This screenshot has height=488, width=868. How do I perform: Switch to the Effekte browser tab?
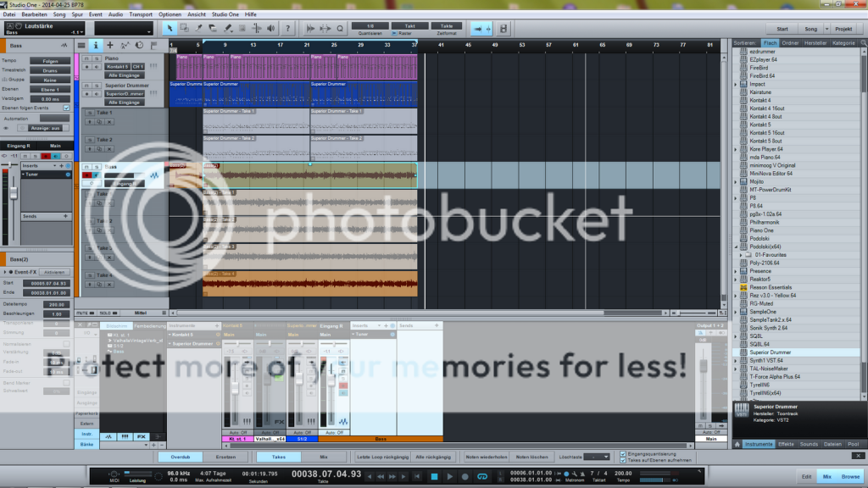tap(786, 444)
